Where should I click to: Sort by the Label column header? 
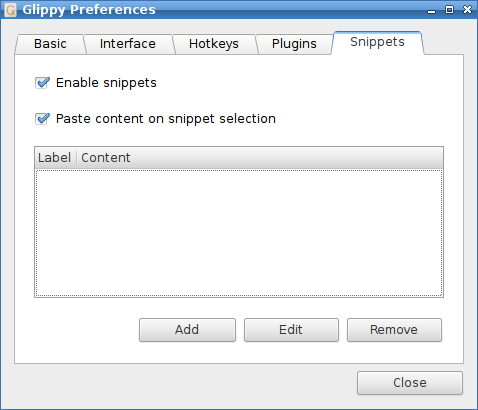tap(55, 158)
